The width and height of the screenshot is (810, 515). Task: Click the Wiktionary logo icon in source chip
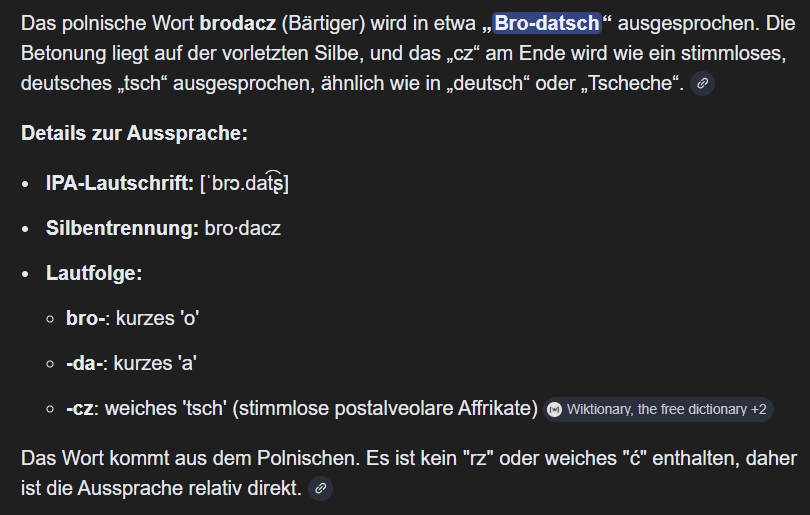(555, 409)
